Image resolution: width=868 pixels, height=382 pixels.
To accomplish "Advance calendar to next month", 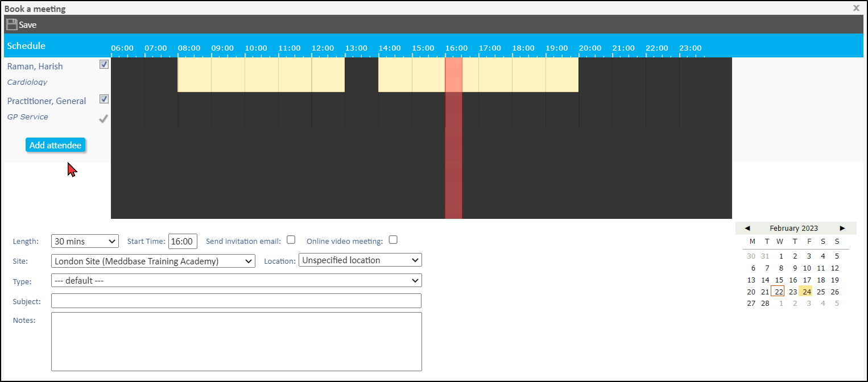I will (842, 229).
